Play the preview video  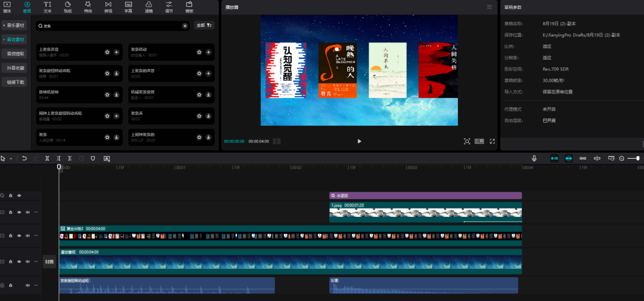tap(360, 141)
